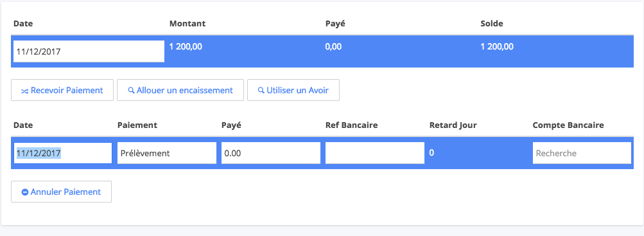The image size is (644, 236).
Task: Cancel payment with Annuler Paiement button
Action: (61, 192)
